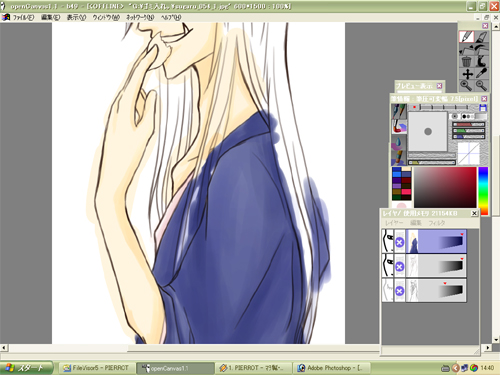
Task: Save brush settings with floppy disk icon
Action: tap(483, 107)
